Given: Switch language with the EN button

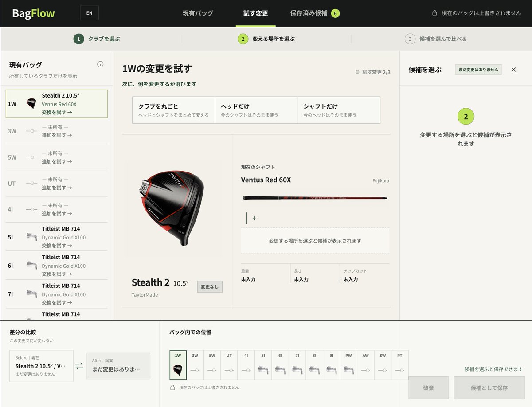Looking at the screenshot, I should pos(89,13).
